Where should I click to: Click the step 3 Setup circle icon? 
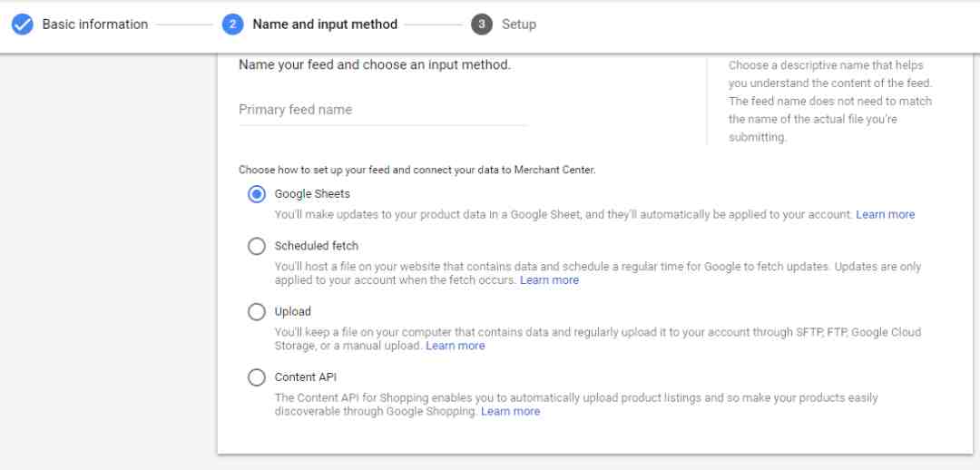click(x=482, y=25)
